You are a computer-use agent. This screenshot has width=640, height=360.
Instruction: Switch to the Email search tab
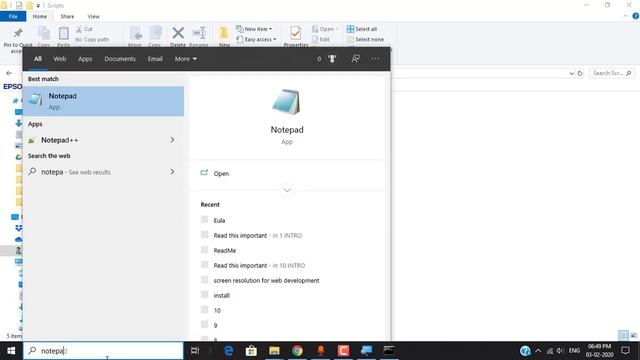coord(155,59)
